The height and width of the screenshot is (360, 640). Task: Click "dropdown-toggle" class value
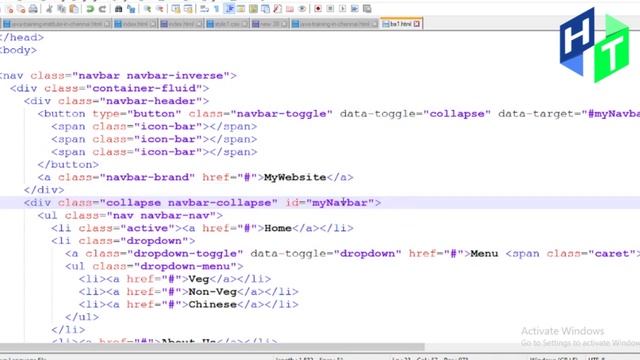[185, 254]
